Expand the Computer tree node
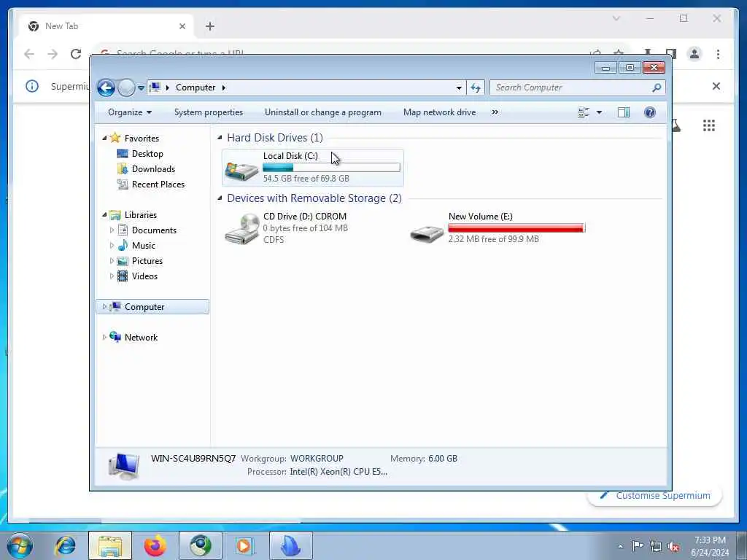The width and height of the screenshot is (747, 560). point(104,307)
